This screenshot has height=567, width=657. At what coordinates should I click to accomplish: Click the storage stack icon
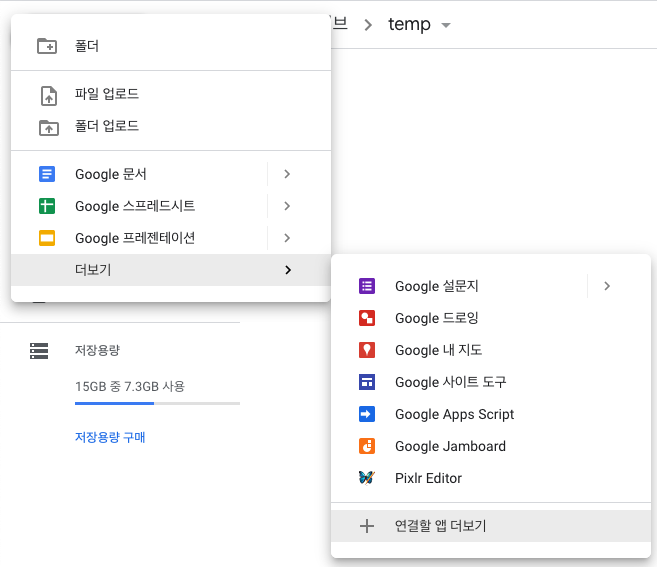(39, 351)
